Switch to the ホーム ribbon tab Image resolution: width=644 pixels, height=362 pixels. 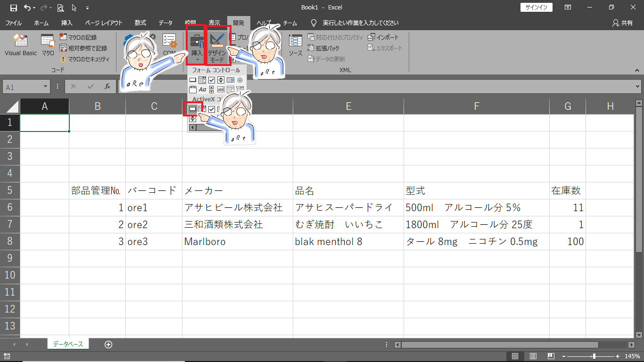pos(41,23)
